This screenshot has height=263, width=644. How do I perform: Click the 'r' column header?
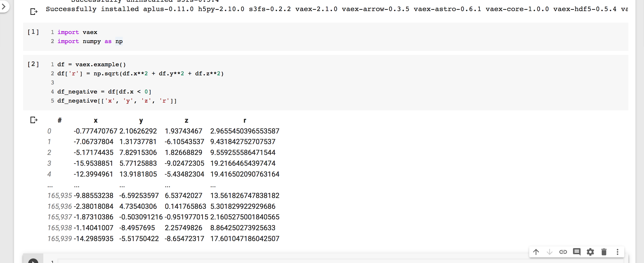[245, 120]
